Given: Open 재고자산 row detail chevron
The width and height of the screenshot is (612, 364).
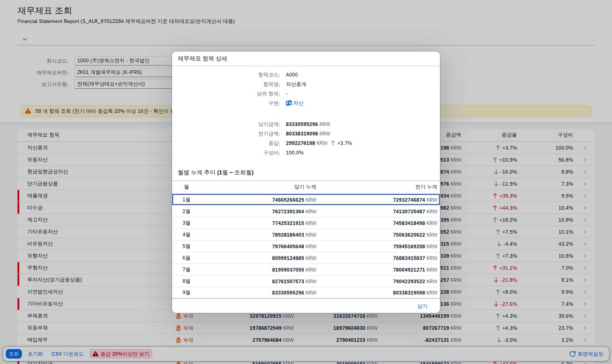Looking at the screenshot, I should 585,220.
